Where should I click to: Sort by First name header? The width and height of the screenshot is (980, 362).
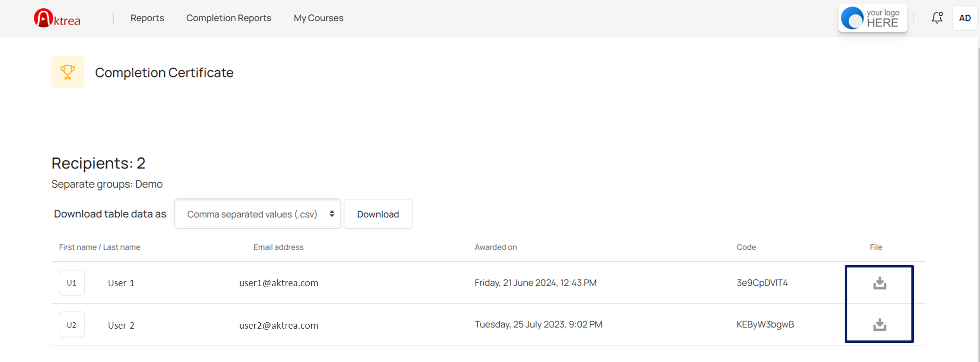(78, 247)
